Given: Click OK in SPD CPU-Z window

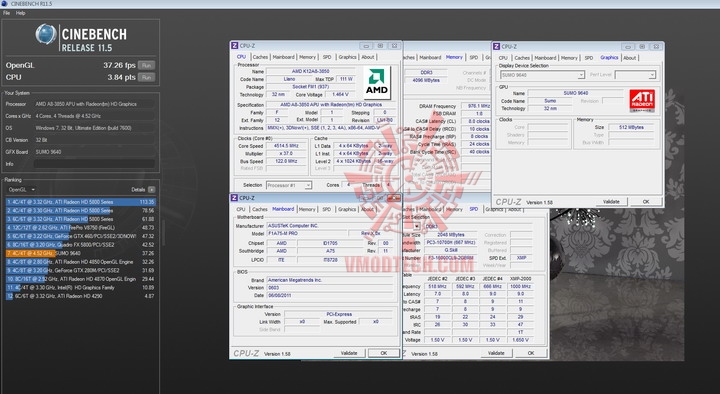Looking at the screenshot, I should (x=531, y=353).
